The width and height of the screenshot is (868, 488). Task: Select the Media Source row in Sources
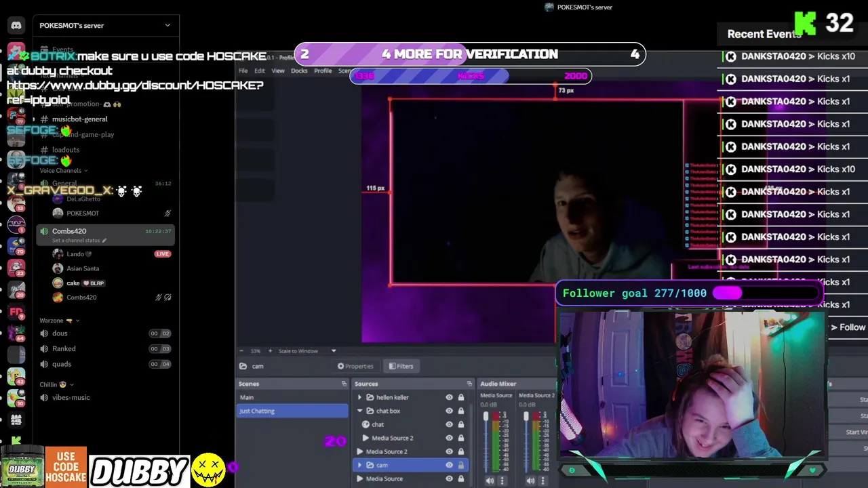413,479
